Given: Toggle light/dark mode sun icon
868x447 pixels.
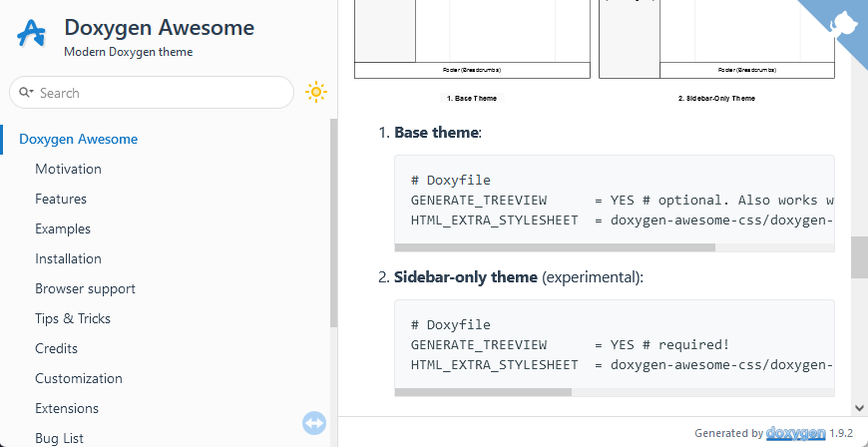Looking at the screenshot, I should point(316,93).
